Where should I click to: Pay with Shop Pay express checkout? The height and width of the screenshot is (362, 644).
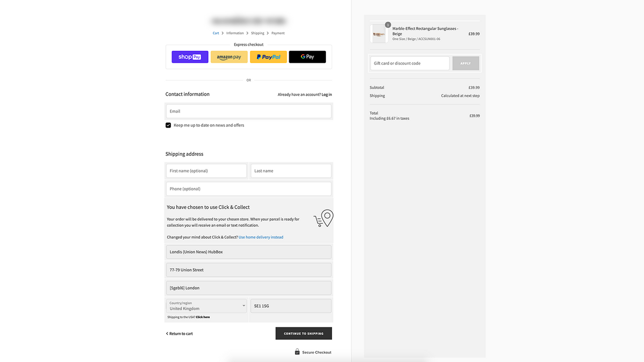point(190,56)
